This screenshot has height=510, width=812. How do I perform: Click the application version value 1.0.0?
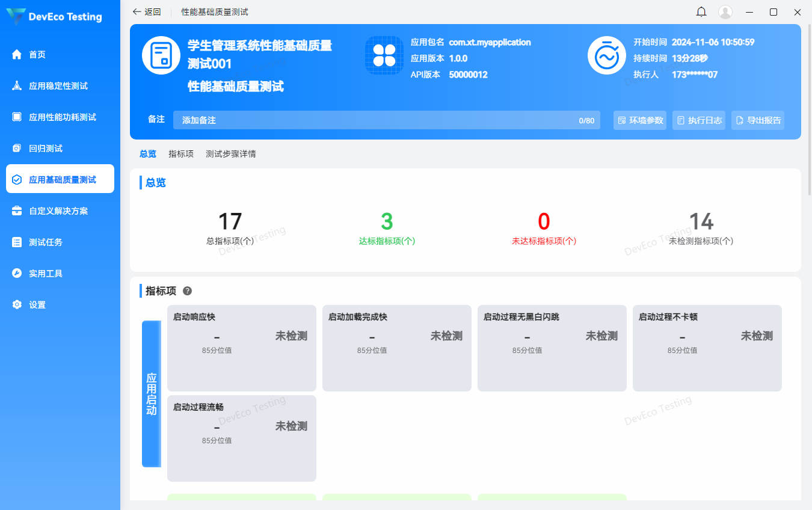(x=458, y=58)
